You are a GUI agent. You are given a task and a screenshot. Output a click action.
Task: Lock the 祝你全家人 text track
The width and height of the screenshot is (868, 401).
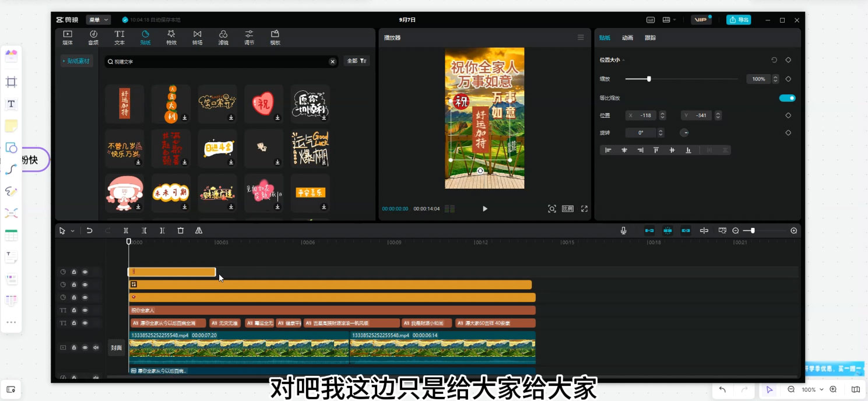(73, 309)
